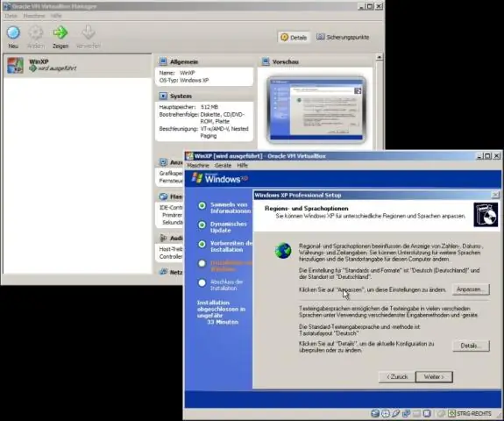
Task: Open the Maschine menu in WinXP window
Action: [198, 165]
